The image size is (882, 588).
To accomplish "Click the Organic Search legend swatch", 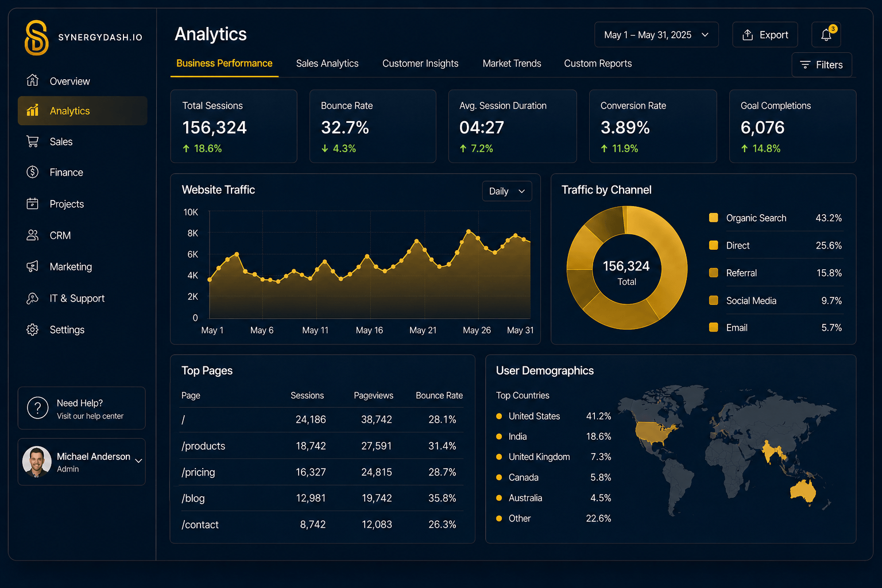I will click(x=714, y=218).
